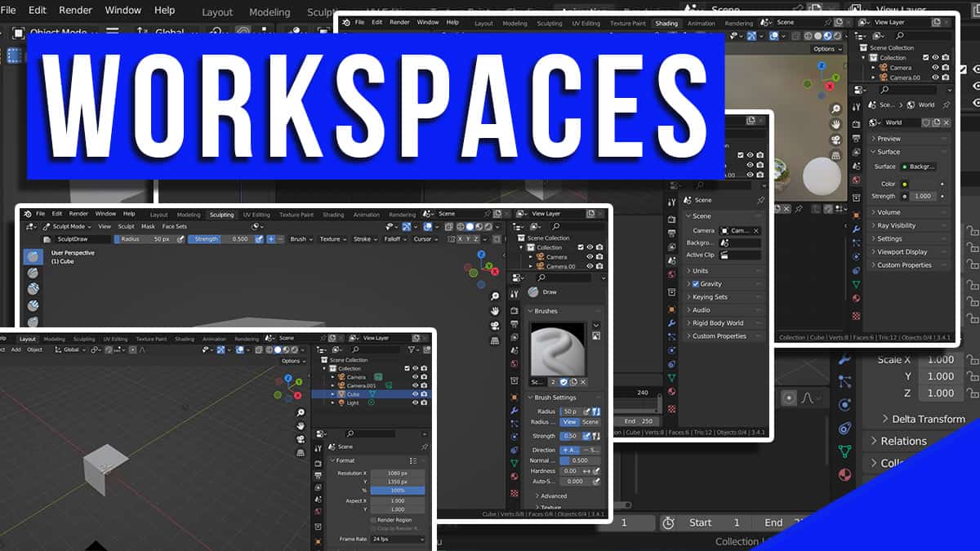
Task: Open Add menu in Layout window header
Action: click(16, 349)
